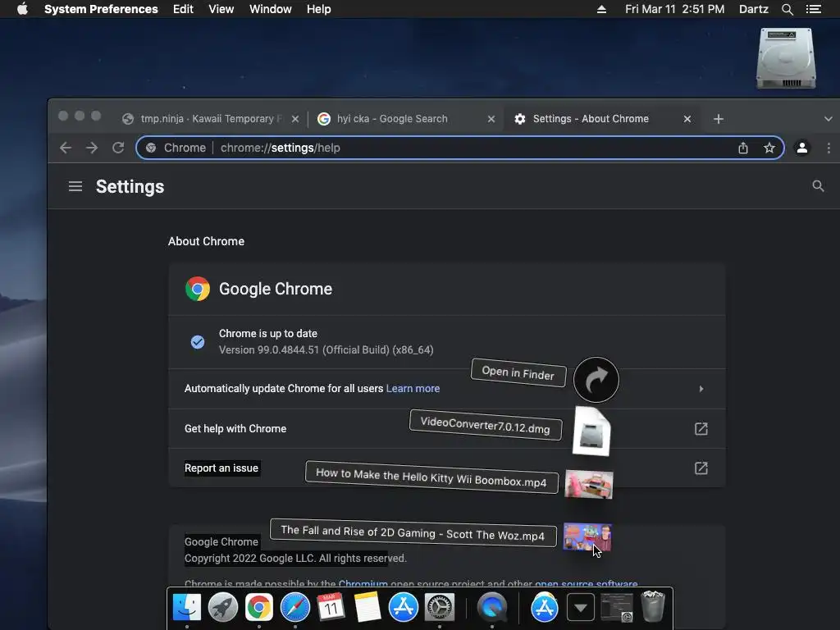Switch to the hyi cka Google Search tab
Image resolution: width=840 pixels, height=630 pixels.
(405, 119)
